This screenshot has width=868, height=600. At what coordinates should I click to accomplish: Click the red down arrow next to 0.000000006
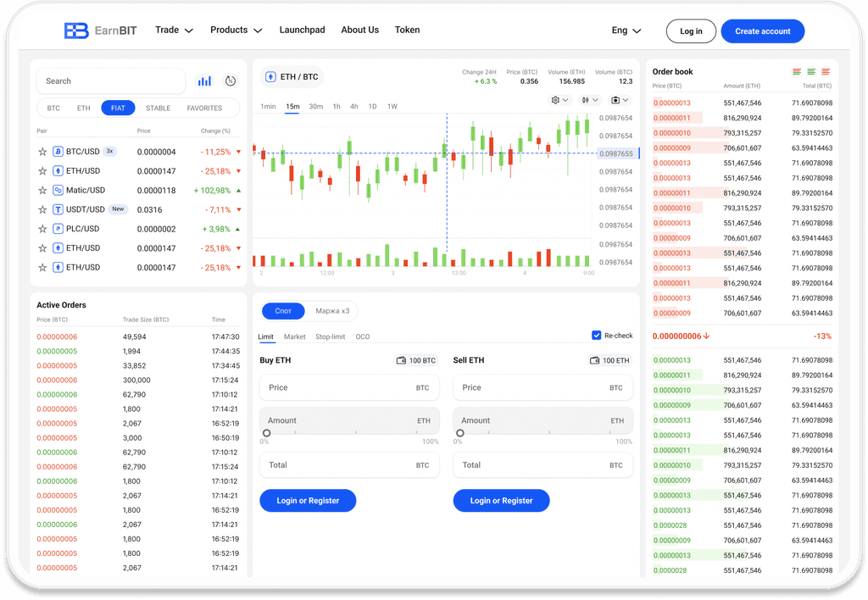(707, 336)
